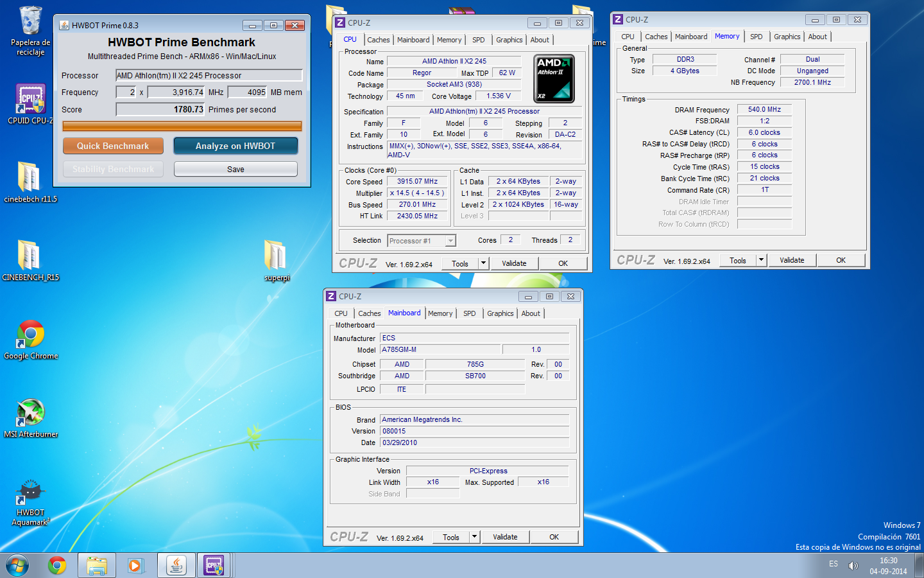
Task: Launch Google Chrome from desktop shortcut
Action: tap(30, 340)
